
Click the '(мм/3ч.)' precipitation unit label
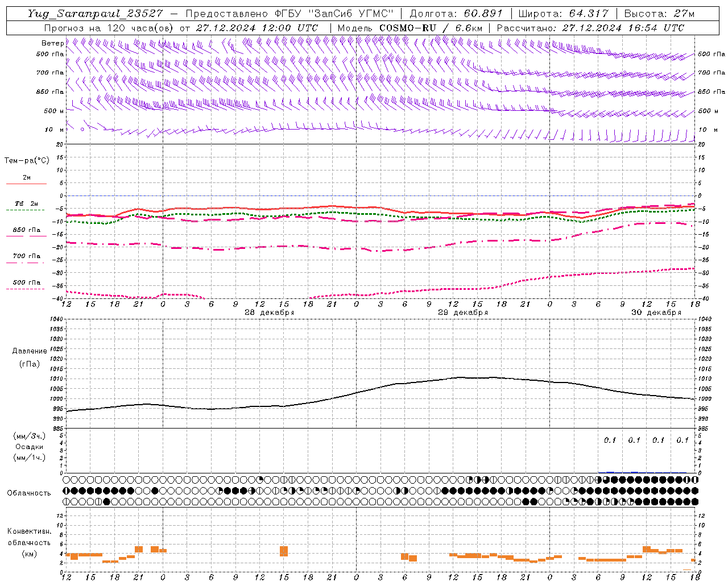pyautogui.click(x=30, y=436)
